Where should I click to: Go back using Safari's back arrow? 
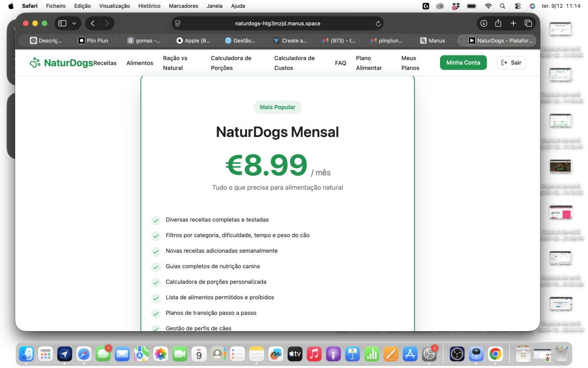[93, 23]
